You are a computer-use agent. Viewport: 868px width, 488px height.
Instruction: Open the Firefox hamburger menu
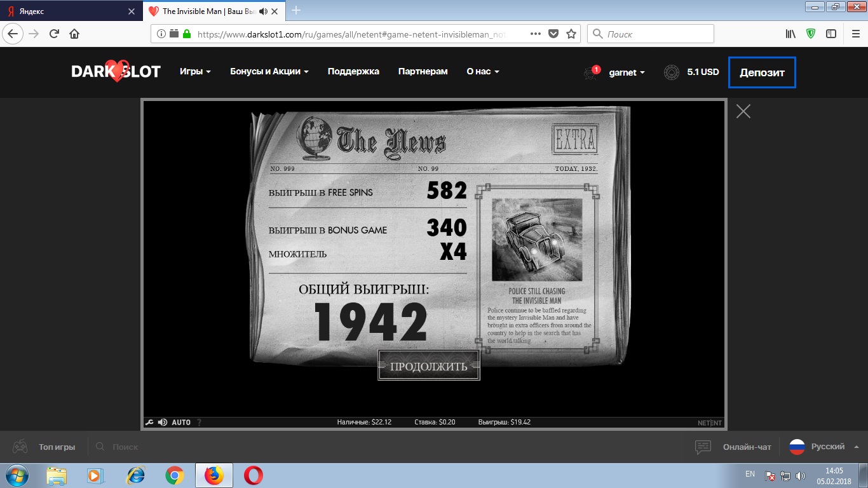tap(854, 34)
